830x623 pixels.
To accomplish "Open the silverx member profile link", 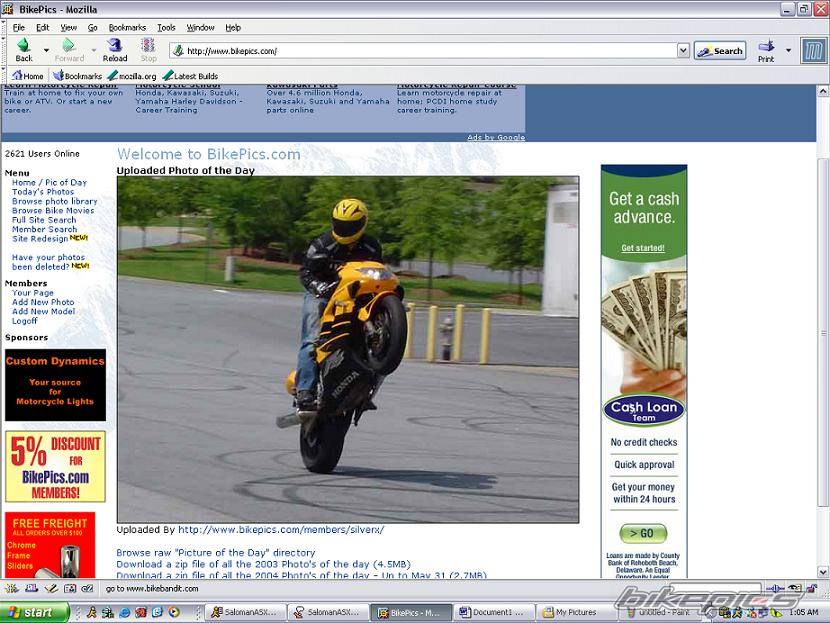I will 281,529.
